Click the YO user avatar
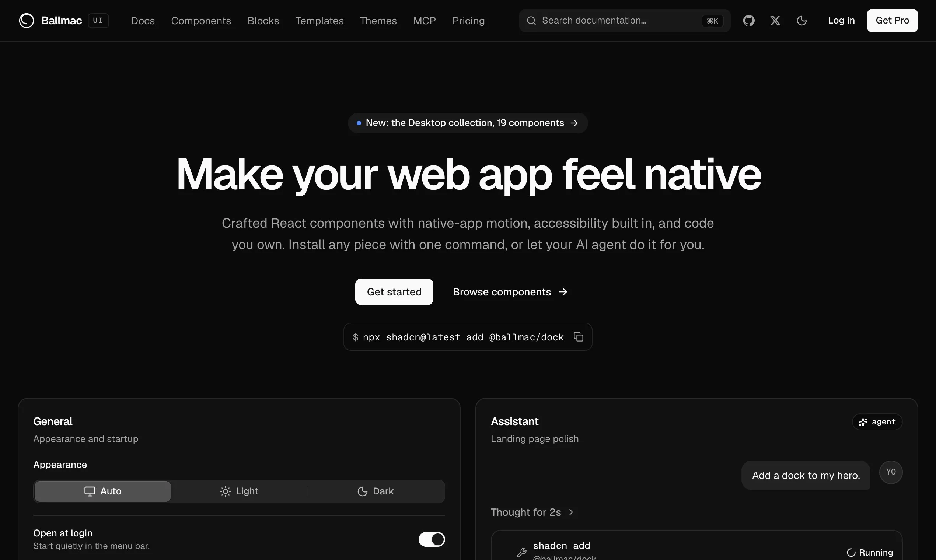This screenshot has width=936, height=560. coord(891,472)
